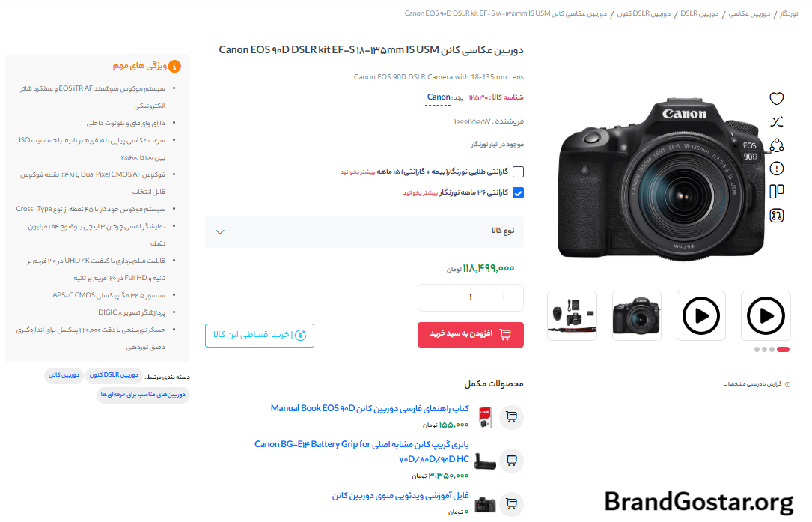Add BG-E14 Battery Grip to cart icon
Screen dimensions: 812x522
click(512, 461)
